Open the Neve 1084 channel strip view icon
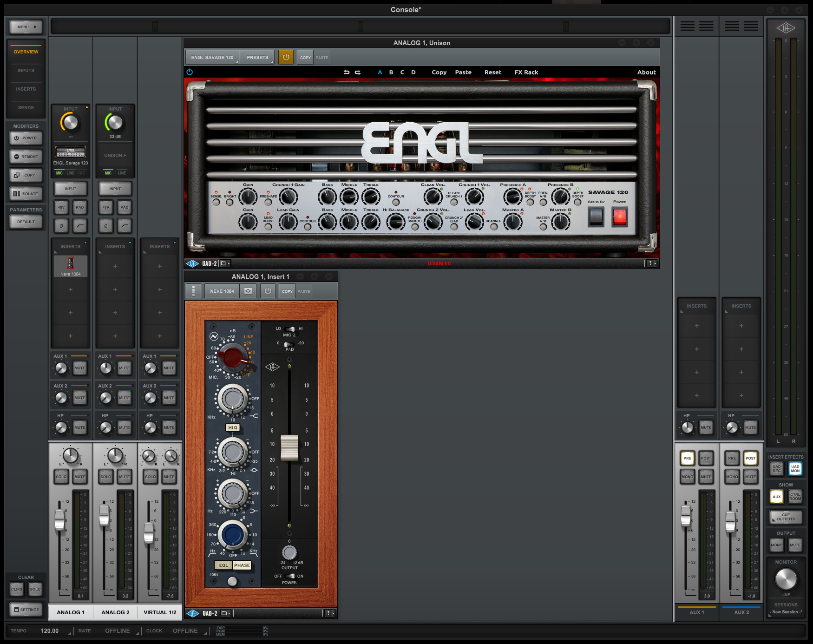 [x=248, y=291]
